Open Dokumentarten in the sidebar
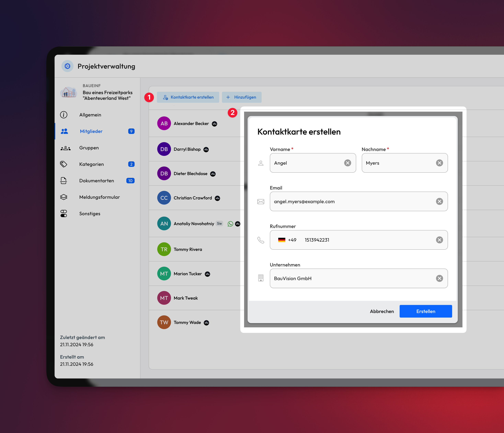The height and width of the screenshot is (433, 504). (97, 181)
